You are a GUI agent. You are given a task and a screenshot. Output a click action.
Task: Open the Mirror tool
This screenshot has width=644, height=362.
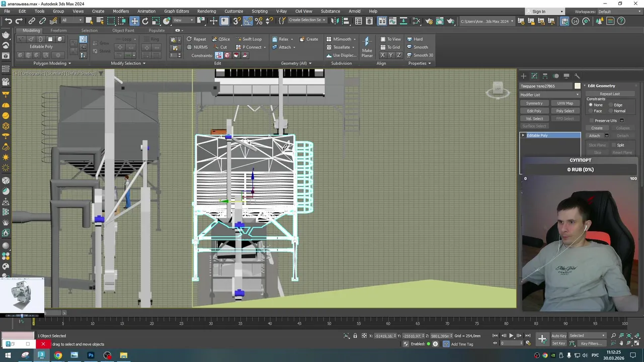coord(335,21)
